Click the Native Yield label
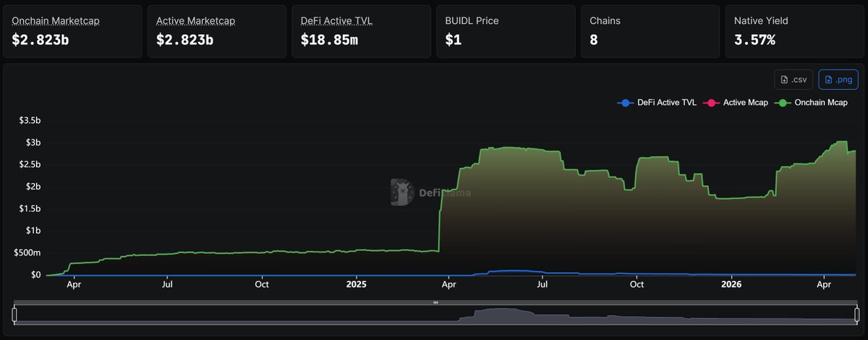The width and height of the screenshot is (868, 340). (761, 21)
